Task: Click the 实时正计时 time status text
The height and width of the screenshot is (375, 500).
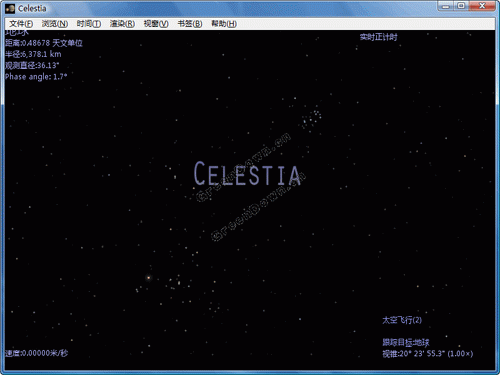Action: click(378, 37)
